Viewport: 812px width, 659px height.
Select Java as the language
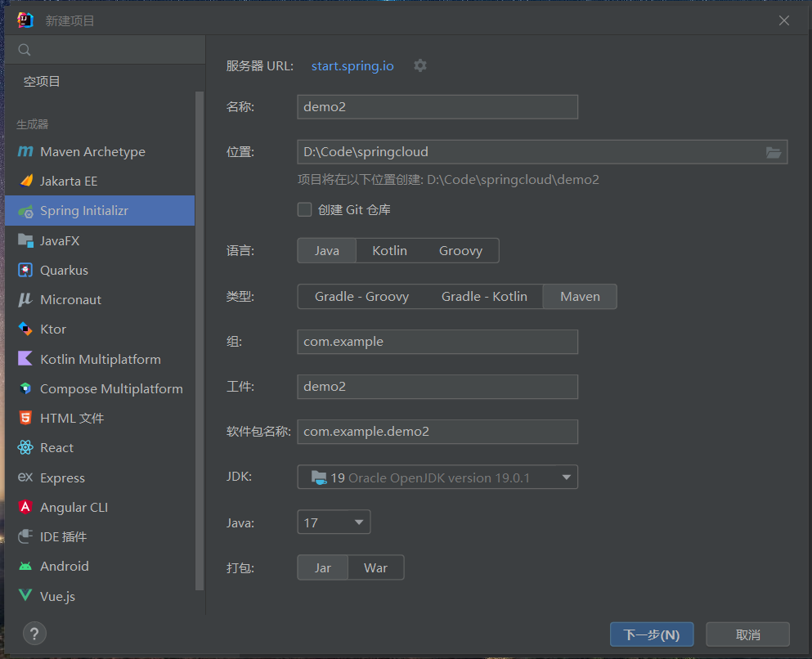(327, 250)
